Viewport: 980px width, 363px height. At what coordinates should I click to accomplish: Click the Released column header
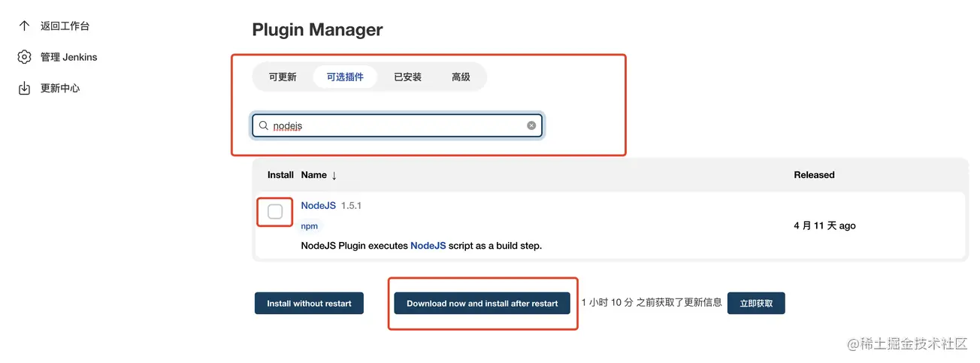[814, 175]
